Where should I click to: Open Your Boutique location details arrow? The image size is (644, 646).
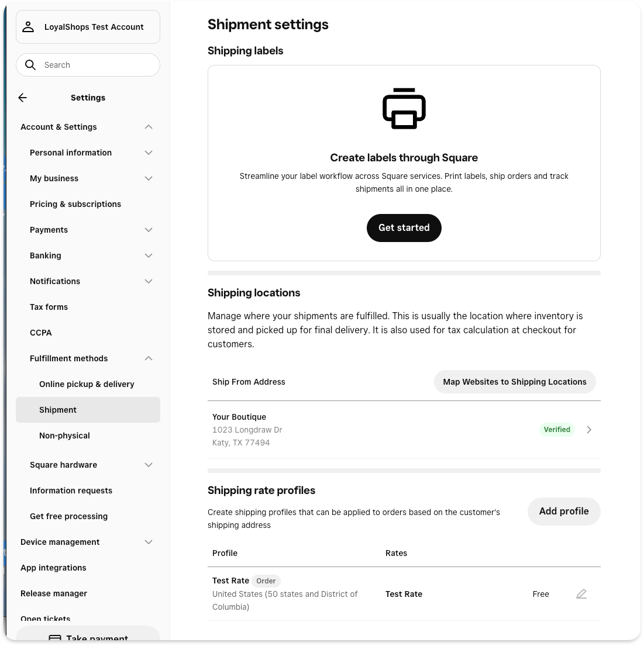[x=589, y=430]
